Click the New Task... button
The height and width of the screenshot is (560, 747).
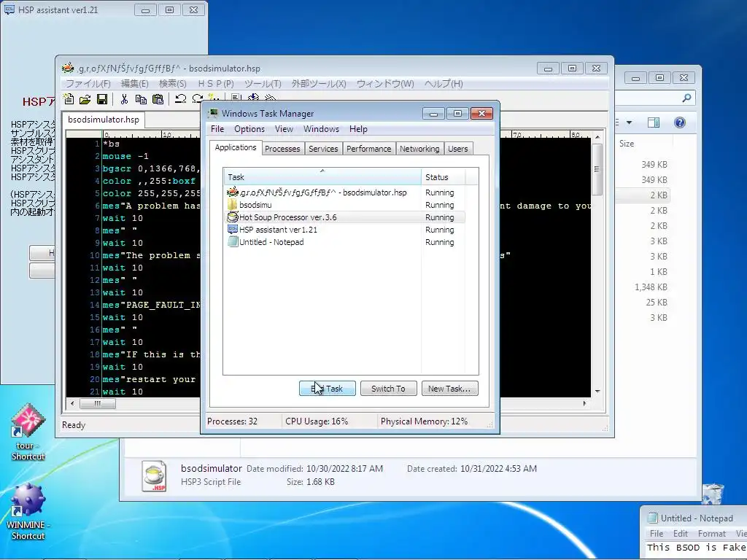click(x=449, y=389)
